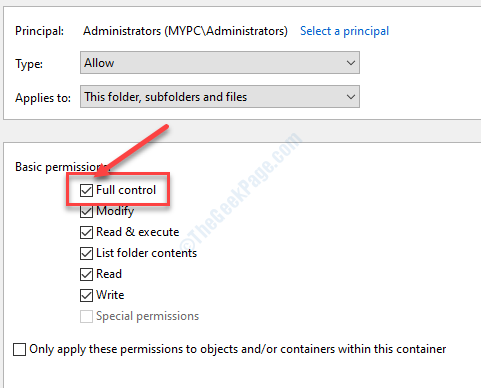Click chevron arrow of Type combo box
This screenshot has width=481, height=388.
(350, 63)
